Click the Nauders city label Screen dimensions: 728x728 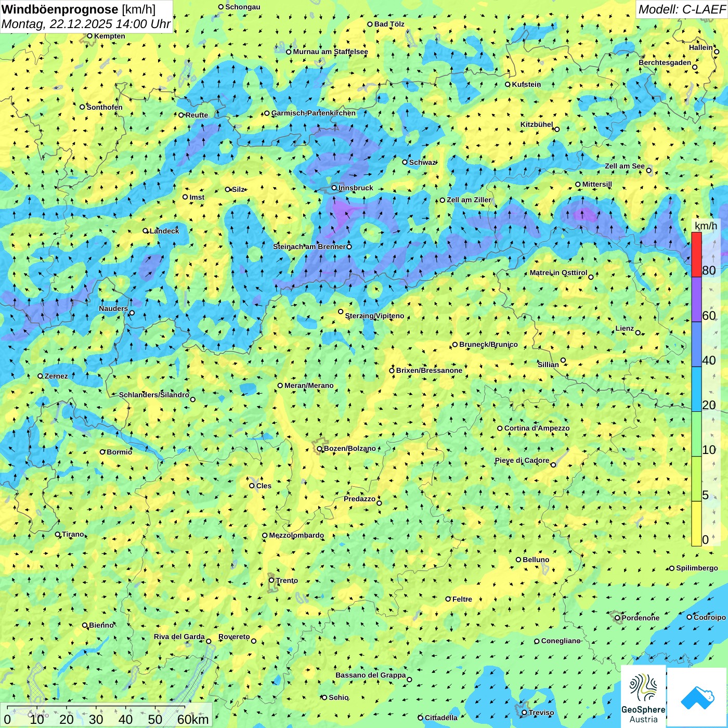click(x=113, y=308)
